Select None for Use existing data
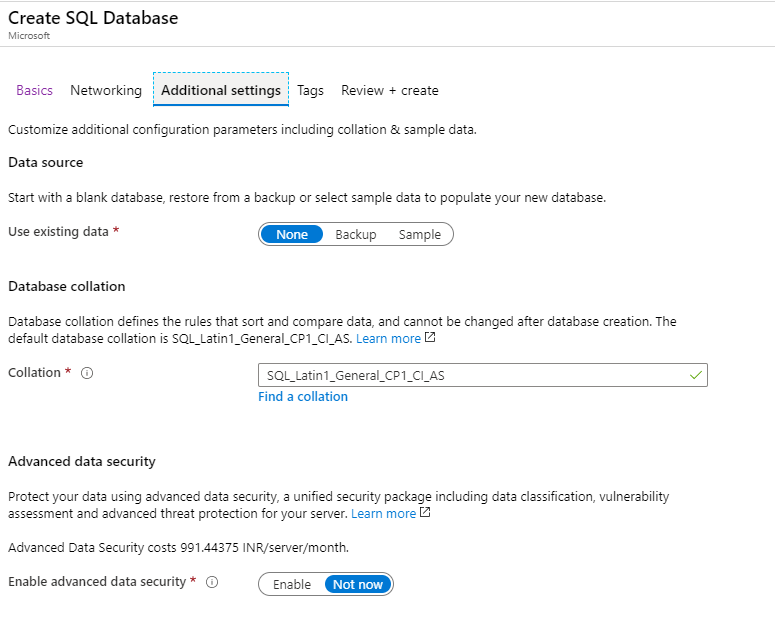 tap(292, 234)
